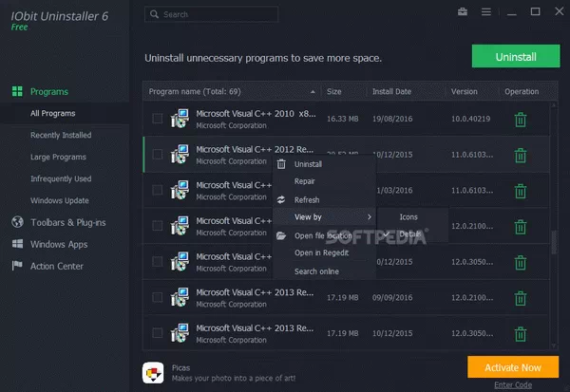Click the search magnifier icon

click(x=154, y=14)
